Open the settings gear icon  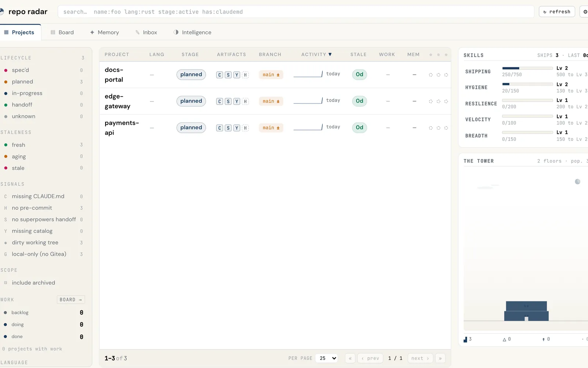click(585, 12)
